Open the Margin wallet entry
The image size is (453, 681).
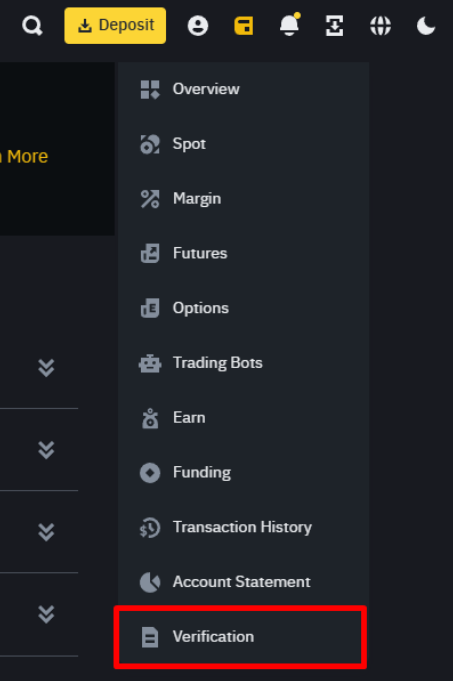(243, 198)
